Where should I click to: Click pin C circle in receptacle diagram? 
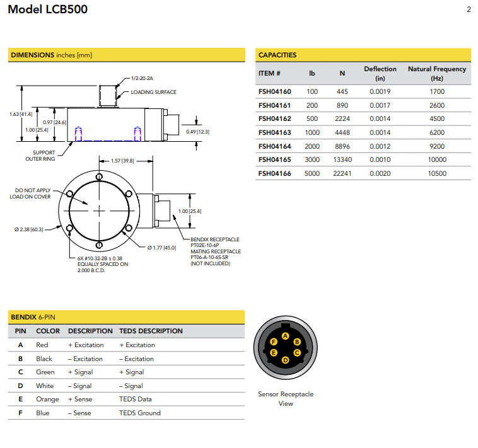coord(297,353)
